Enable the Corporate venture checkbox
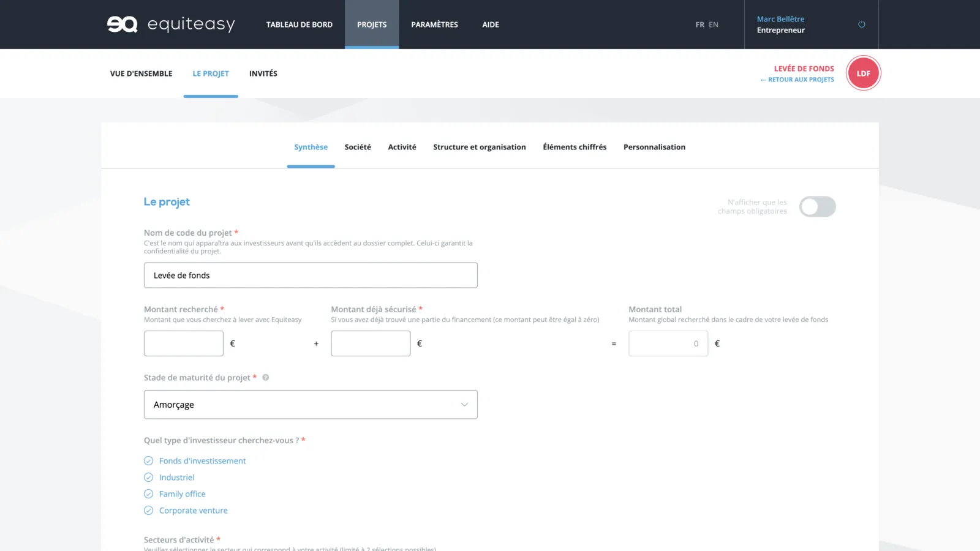980x551 pixels. coord(148,511)
